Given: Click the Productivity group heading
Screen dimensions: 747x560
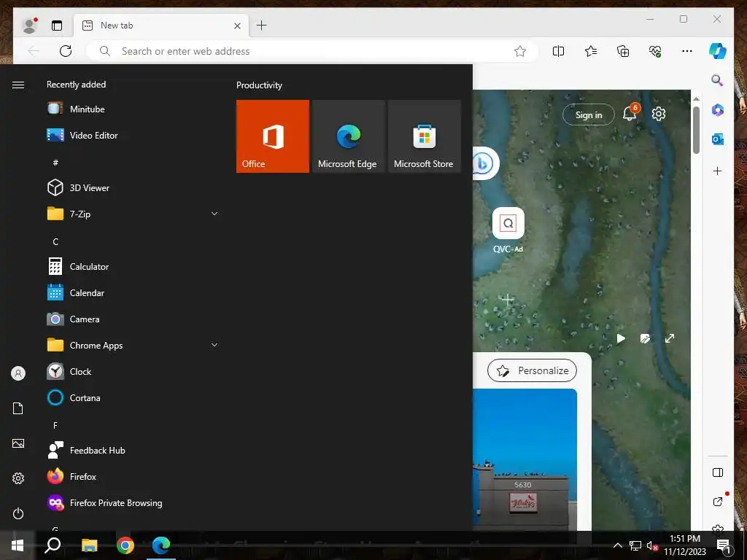Looking at the screenshot, I should click(259, 85).
